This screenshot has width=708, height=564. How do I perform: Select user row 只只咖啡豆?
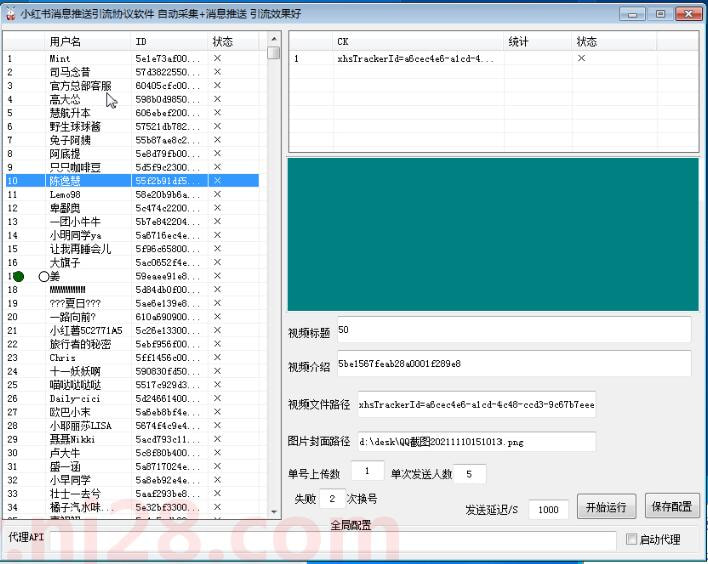tap(132, 167)
